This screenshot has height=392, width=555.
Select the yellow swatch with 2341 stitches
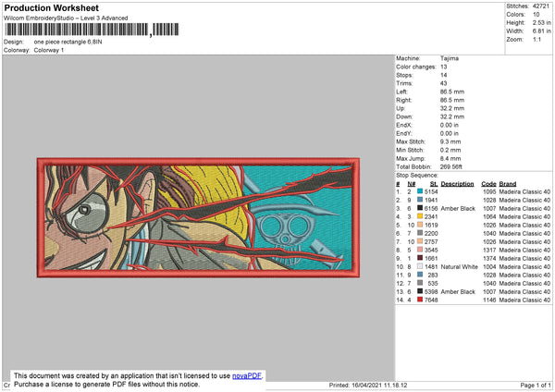(x=420, y=216)
